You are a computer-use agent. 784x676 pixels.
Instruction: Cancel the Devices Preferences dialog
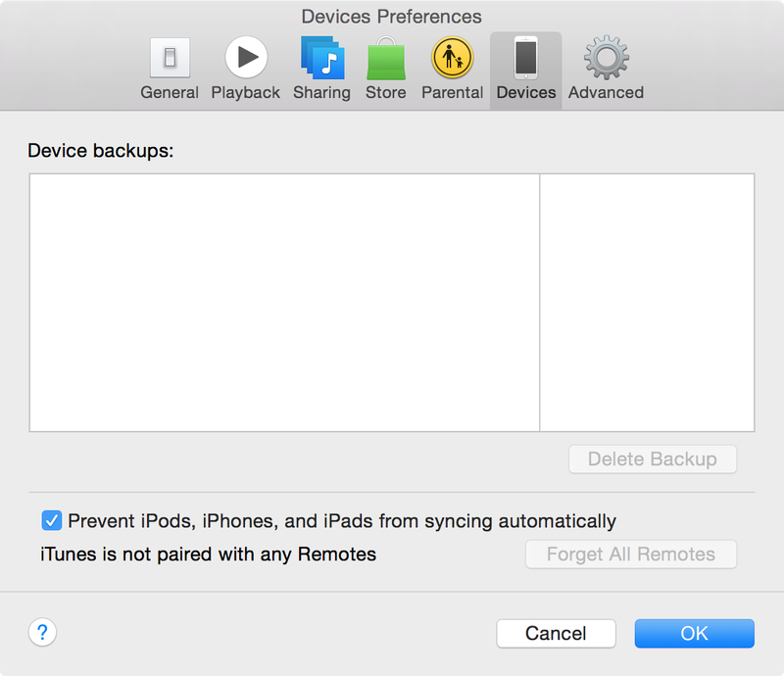point(556,634)
